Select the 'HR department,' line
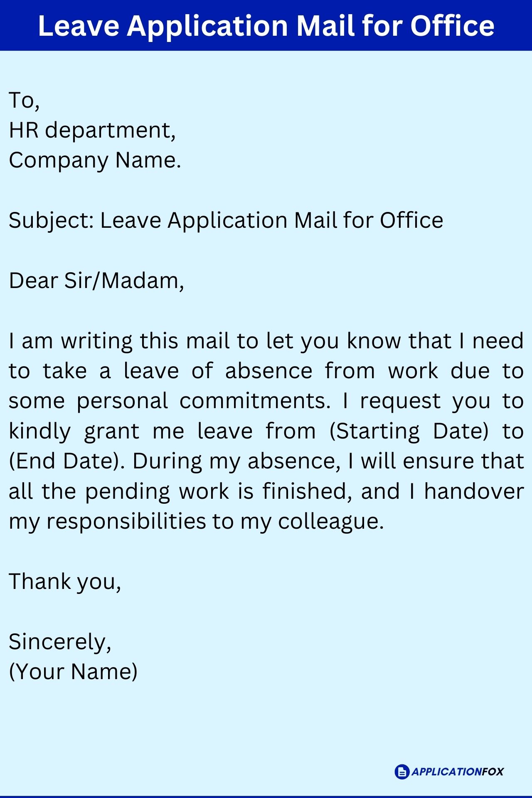The image size is (532, 798). pyautogui.click(x=92, y=131)
